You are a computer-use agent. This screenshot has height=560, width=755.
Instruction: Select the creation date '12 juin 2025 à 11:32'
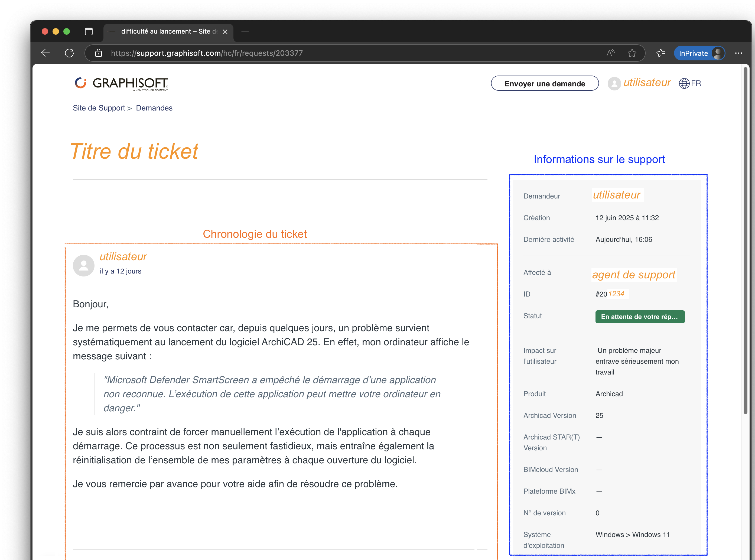627,218
